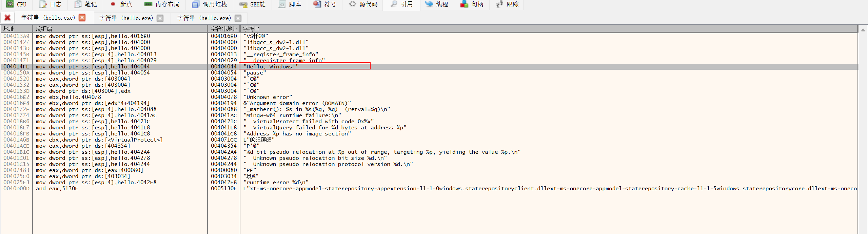Select address 0040150A in the 地址 column
The image size is (868, 234).
[x=17, y=73]
